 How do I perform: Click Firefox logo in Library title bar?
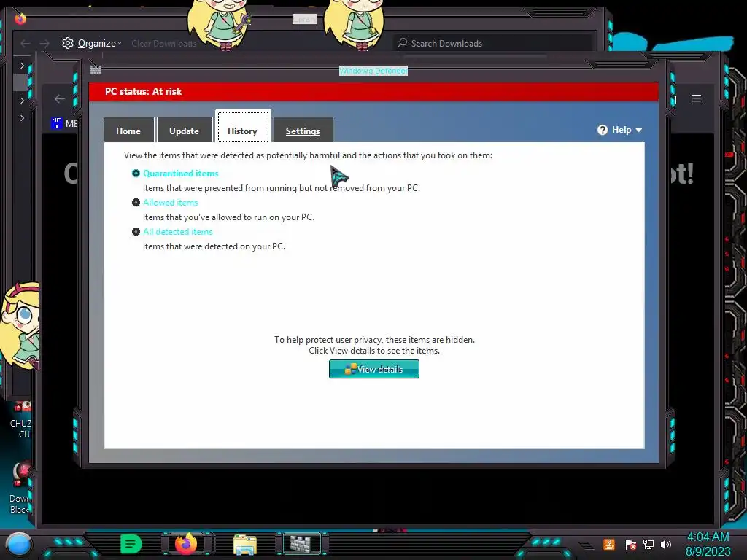pos(20,18)
